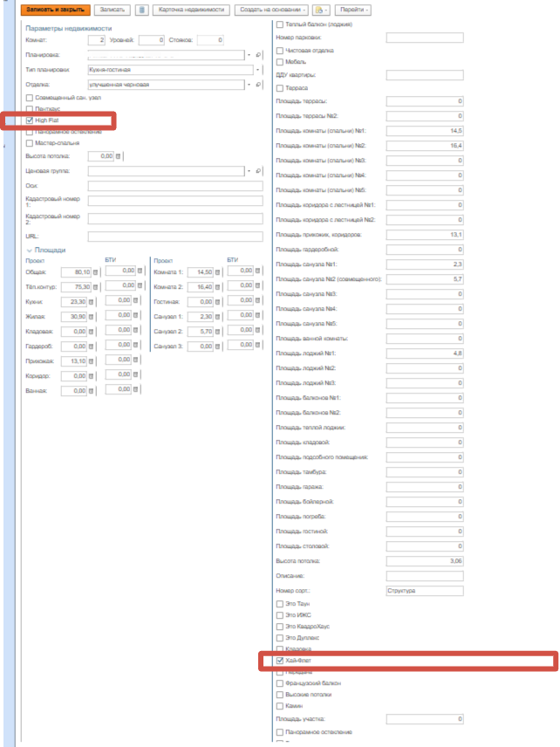The height and width of the screenshot is (747, 560).
Task: Collapse the Площади section
Action: pos(29,250)
